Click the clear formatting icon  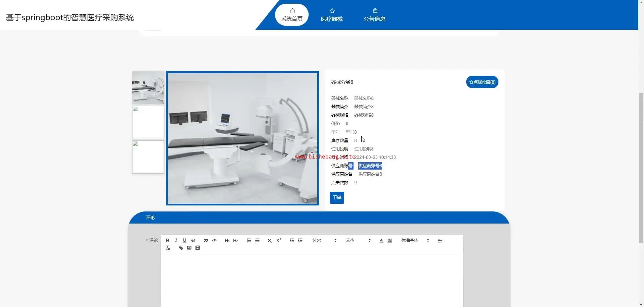pos(168,248)
